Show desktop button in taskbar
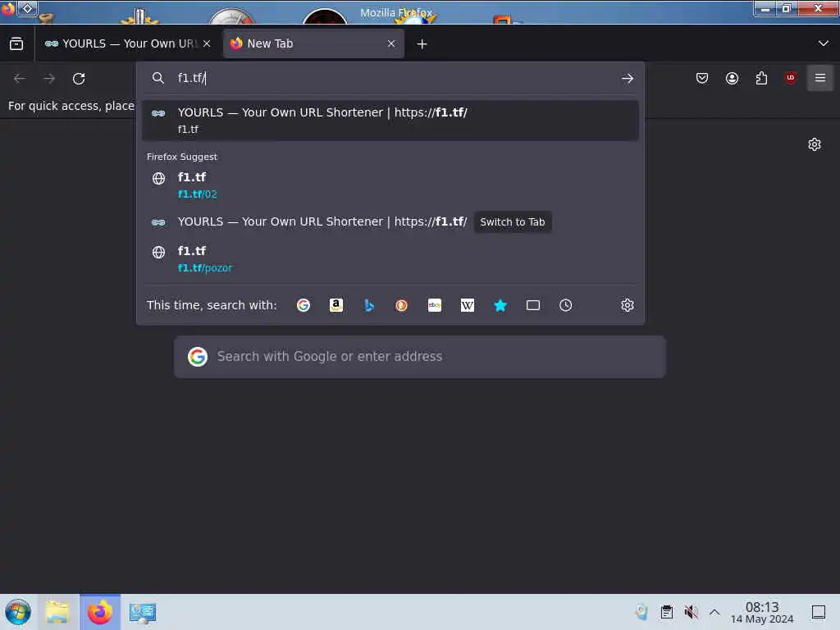The image size is (840, 630). click(819, 612)
